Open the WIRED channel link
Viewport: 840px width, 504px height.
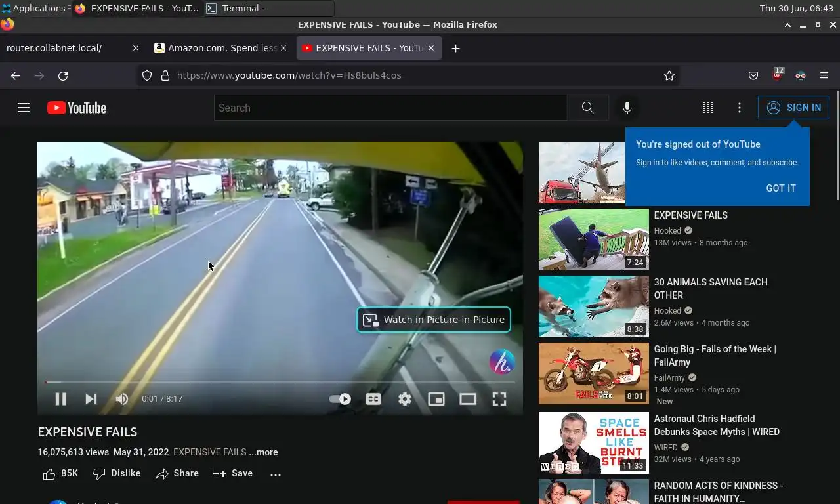coord(665,447)
